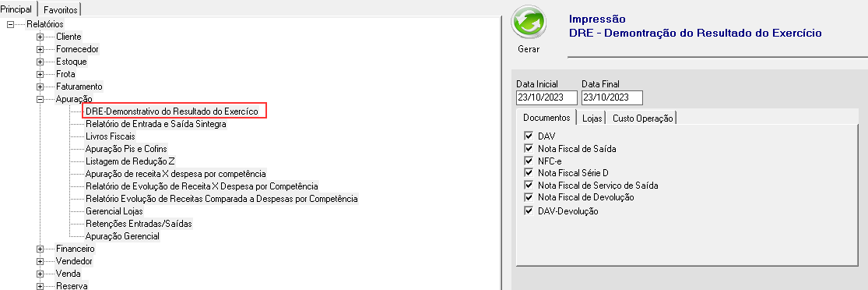Expand the Faturamento tree node

point(40,87)
